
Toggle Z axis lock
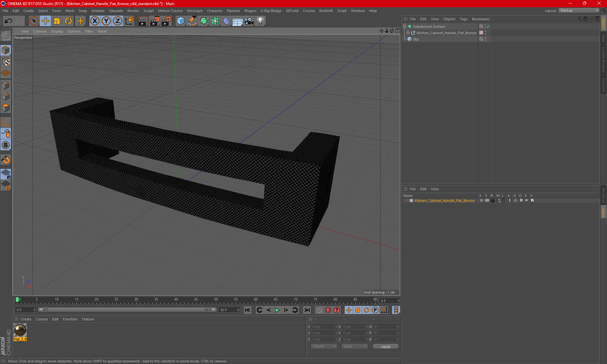[118, 21]
